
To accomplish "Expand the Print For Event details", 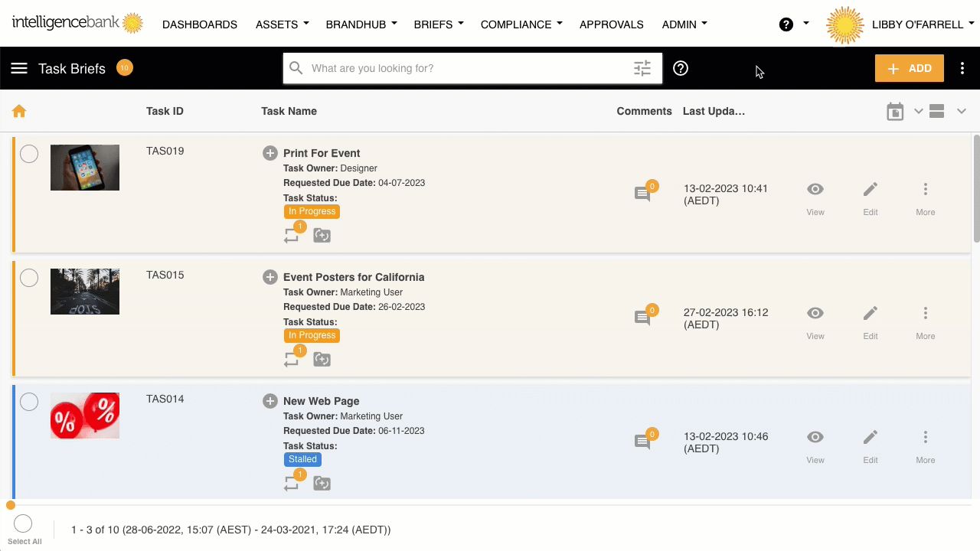I will pos(270,153).
